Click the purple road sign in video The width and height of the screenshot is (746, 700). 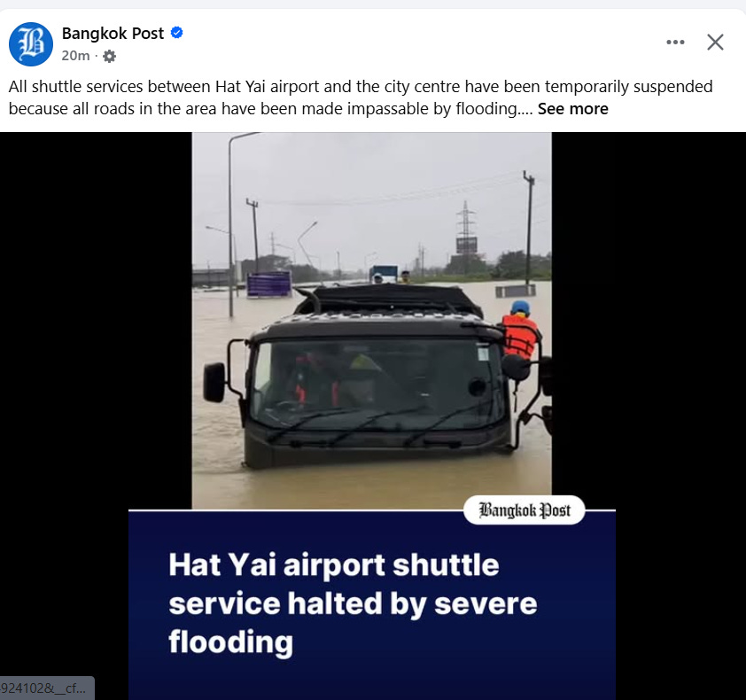tap(268, 284)
